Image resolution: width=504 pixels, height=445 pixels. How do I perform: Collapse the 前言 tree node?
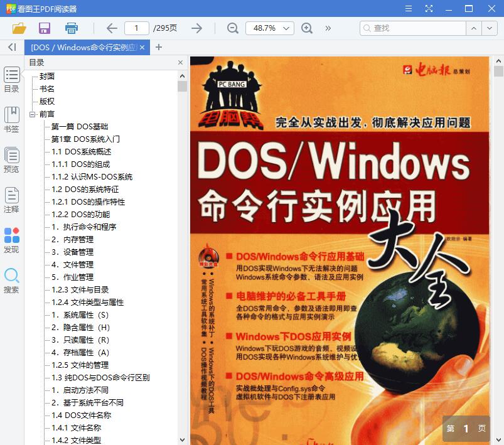[32, 114]
